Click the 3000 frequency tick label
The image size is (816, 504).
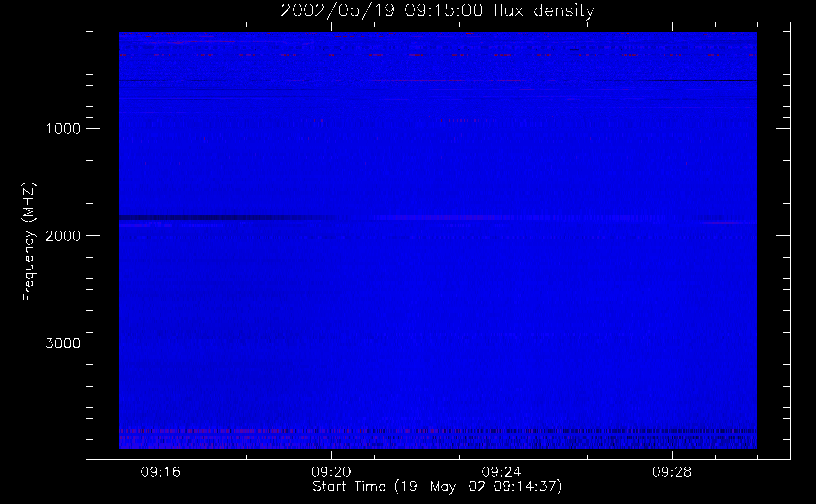63,343
